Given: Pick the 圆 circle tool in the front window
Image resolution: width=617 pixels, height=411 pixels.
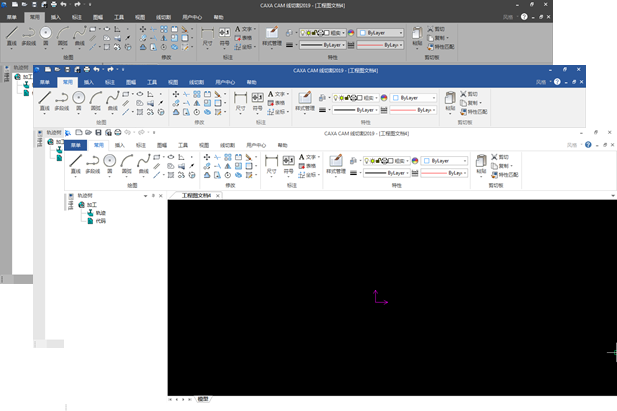Looking at the screenshot, I should pos(110,164).
